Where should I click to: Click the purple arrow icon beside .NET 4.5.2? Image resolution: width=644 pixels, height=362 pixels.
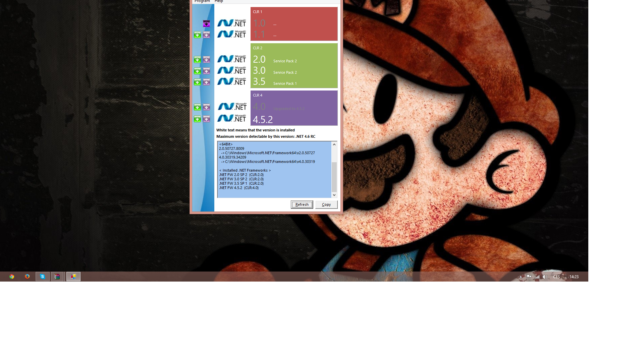coord(206,119)
